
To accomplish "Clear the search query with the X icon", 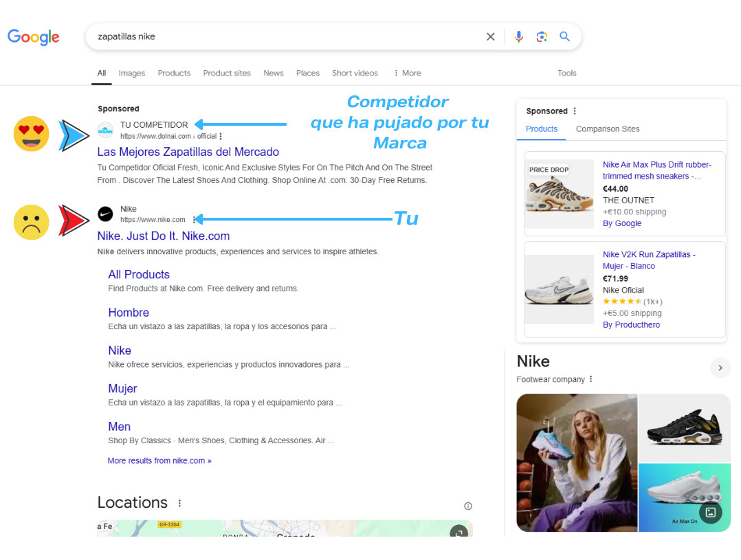I will click(490, 36).
